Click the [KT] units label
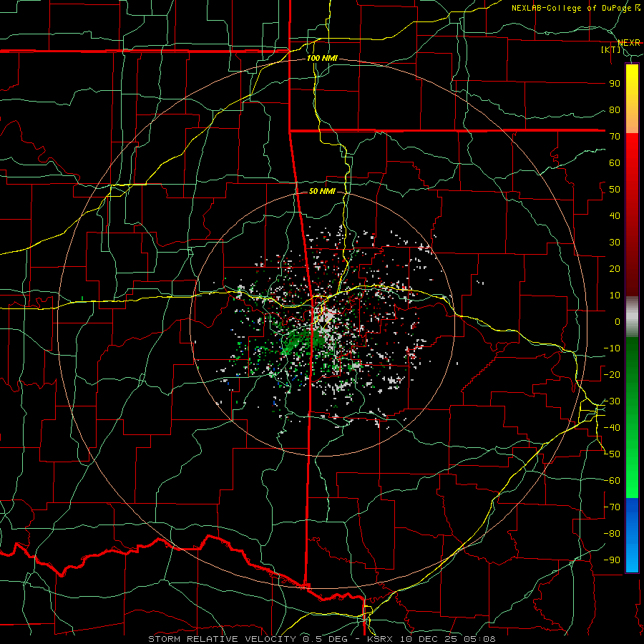Image resolution: width=644 pixels, height=644 pixels. [x=611, y=49]
